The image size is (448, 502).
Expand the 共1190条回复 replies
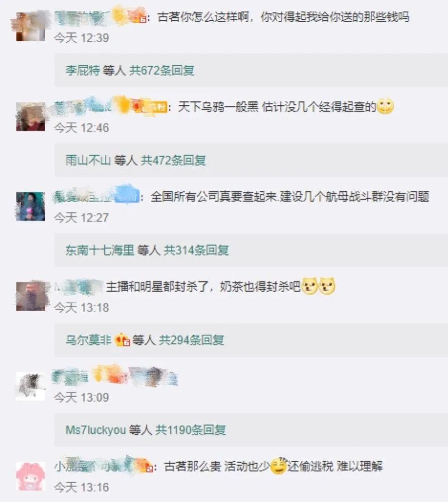191,430
